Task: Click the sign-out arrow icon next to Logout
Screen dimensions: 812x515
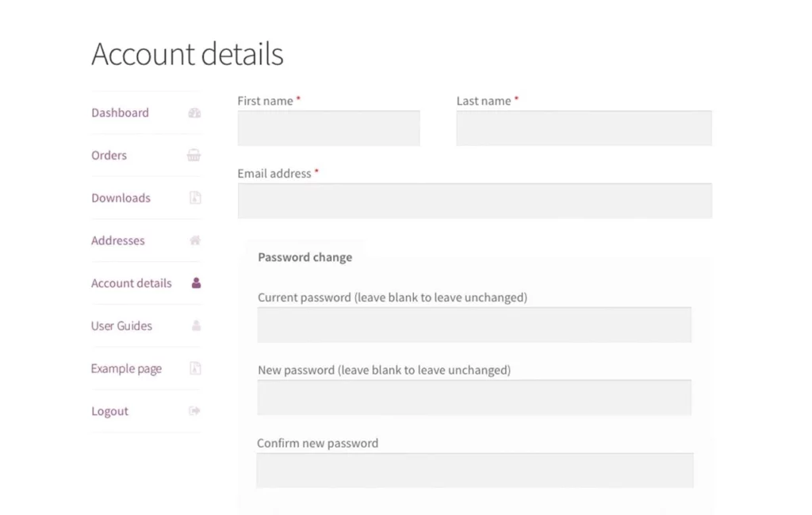Action: pos(194,411)
